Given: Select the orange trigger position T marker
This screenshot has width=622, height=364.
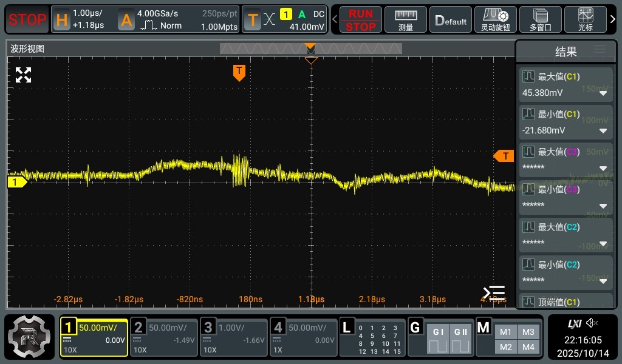Looking at the screenshot, I should click(239, 72).
